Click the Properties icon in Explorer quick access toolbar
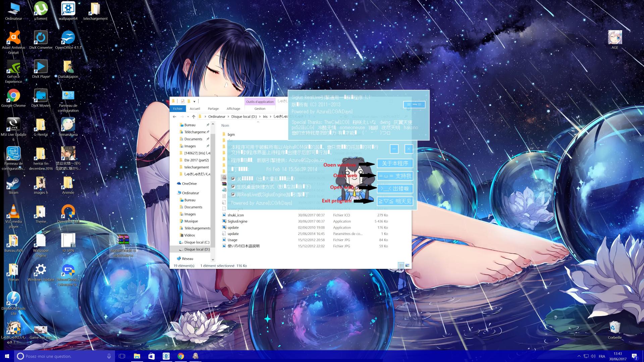644x362 pixels. pos(182,101)
